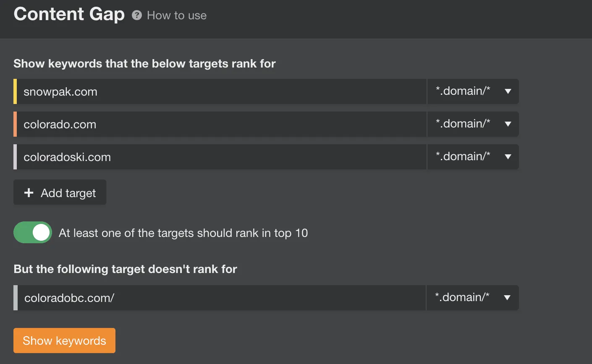
Task: Toggle the top 10 ranking switch
Action: [x=33, y=232]
